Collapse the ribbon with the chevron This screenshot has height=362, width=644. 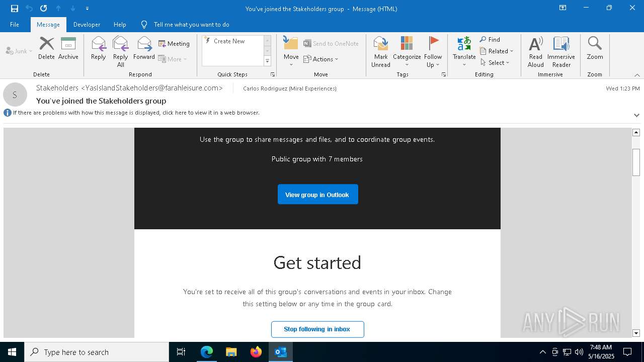[x=637, y=75]
